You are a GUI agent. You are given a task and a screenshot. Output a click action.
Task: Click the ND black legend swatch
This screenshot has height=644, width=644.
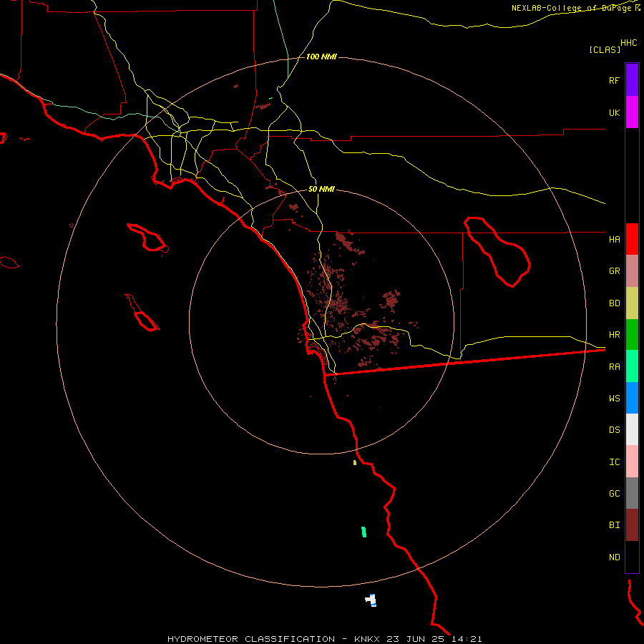(x=632, y=557)
